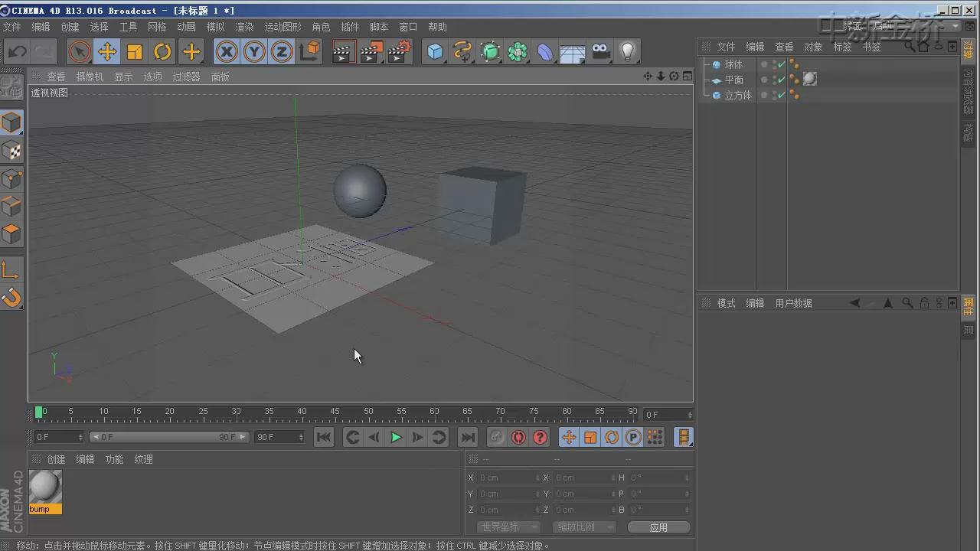Click the keyframe selection question mark icon
Viewport: 980px width, 551px height.
(x=540, y=437)
